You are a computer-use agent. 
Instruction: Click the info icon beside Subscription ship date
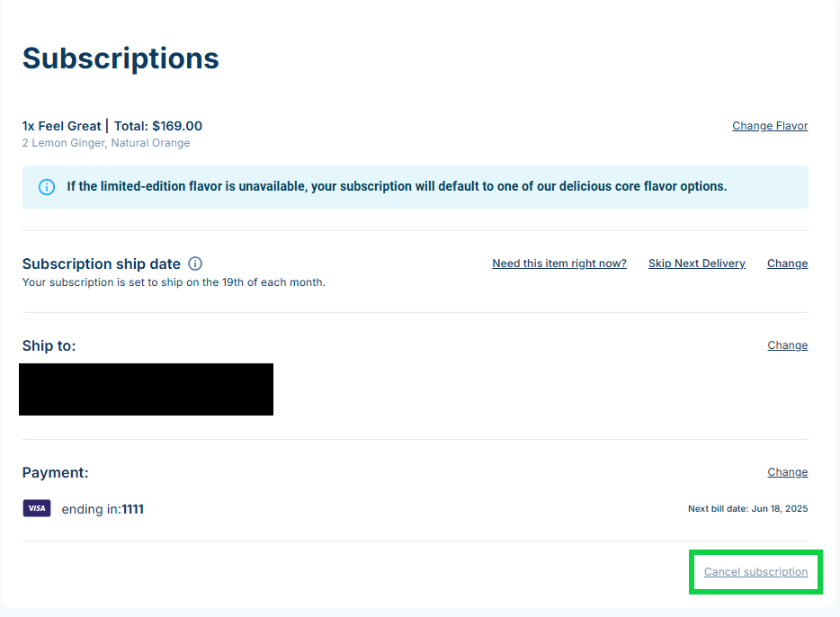click(195, 264)
